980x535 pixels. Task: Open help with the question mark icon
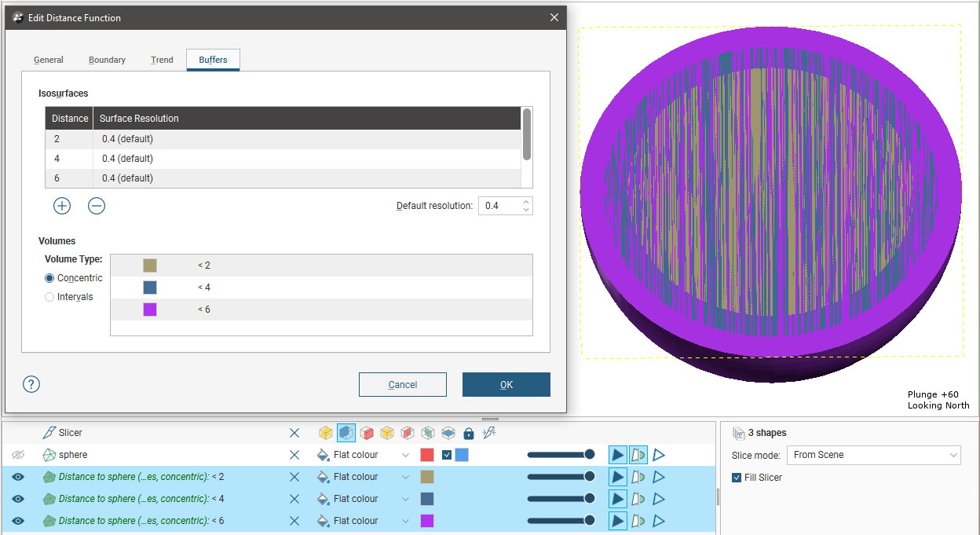click(x=31, y=384)
